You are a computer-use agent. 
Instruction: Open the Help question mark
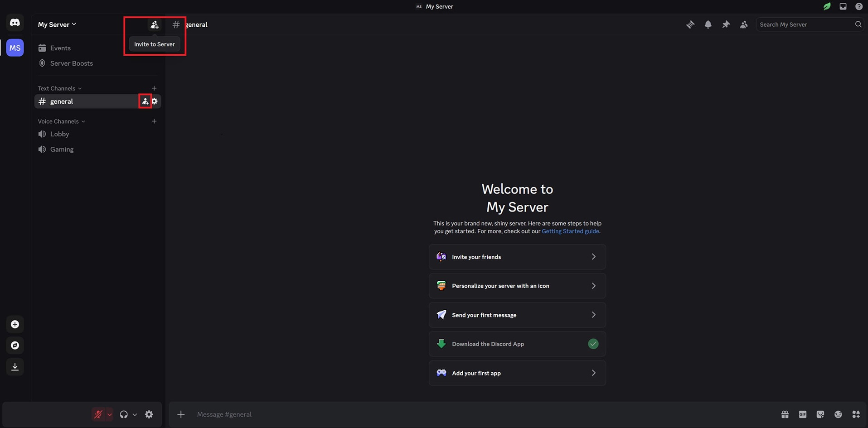tap(859, 6)
